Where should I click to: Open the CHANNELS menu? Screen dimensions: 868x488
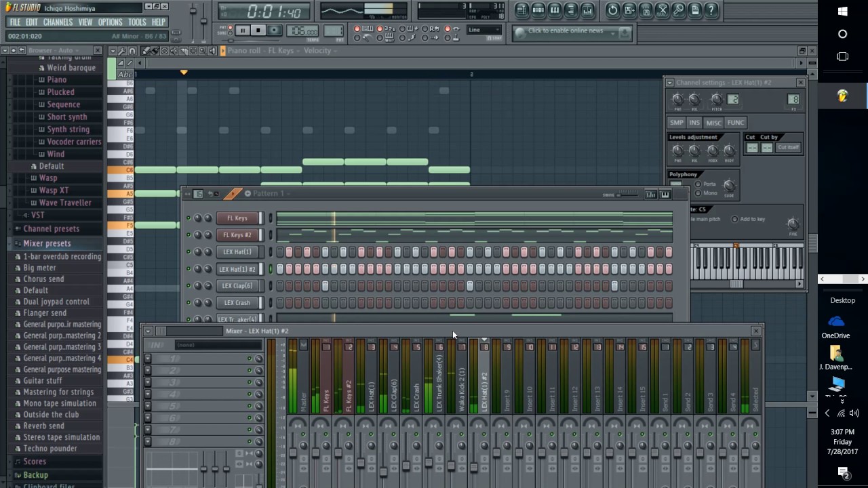58,22
